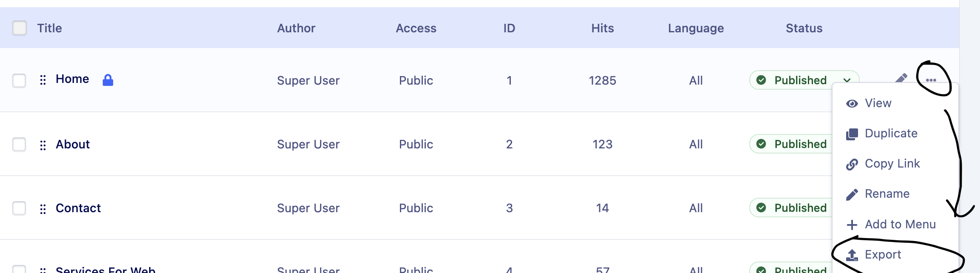Click the drag handle beside Contact
The height and width of the screenshot is (273, 980).
pyautogui.click(x=43, y=209)
